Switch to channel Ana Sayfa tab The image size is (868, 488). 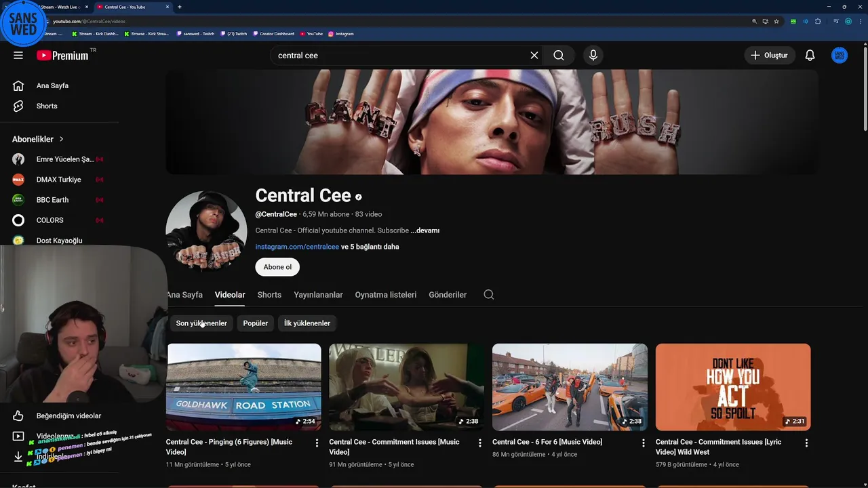[184, 295]
